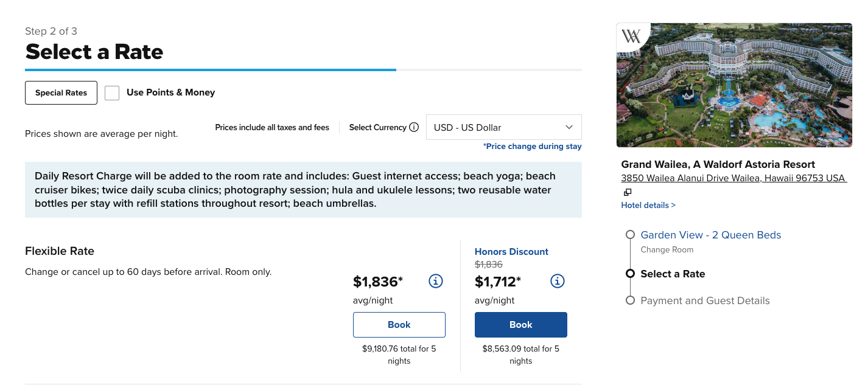The height and width of the screenshot is (385, 868).
Task: Click the Flexible Rate heading
Action: [60, 251]
